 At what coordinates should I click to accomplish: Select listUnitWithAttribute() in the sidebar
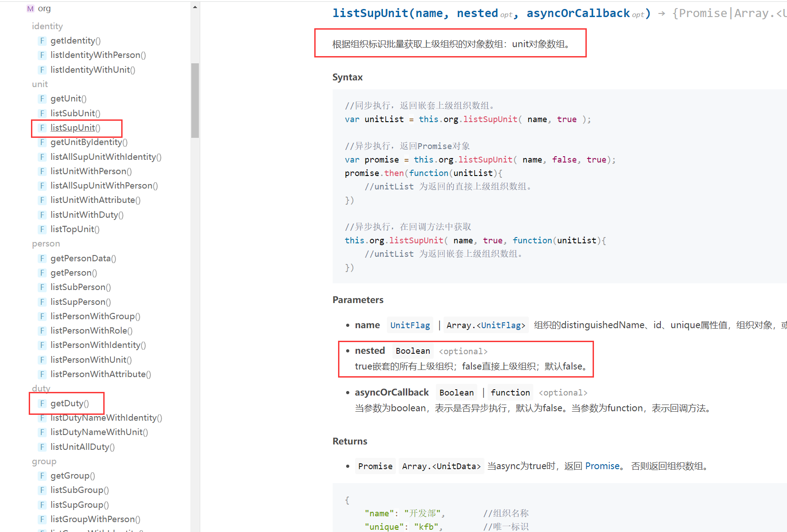click(x=95, y=200)
